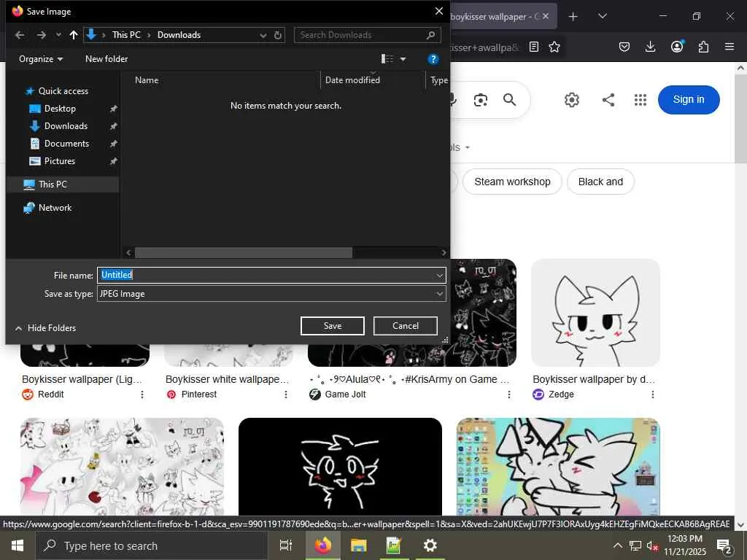Image resolution: width=747 pixels, height=560 pixels.
Task: Create a New folder
Action: (107, 59)
